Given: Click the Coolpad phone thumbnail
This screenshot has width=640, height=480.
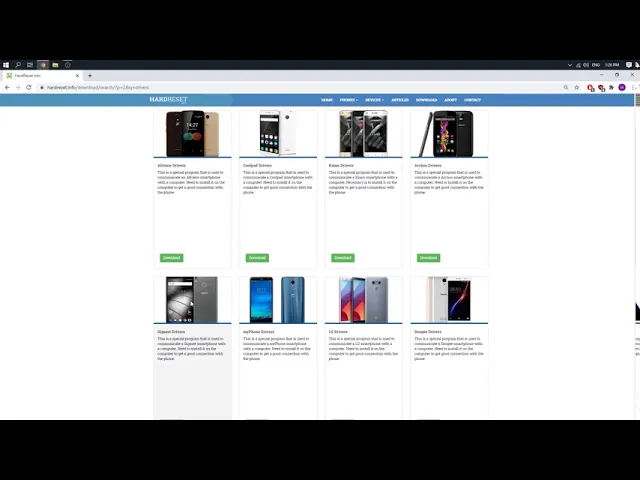Looking at the screenshot, I should pyautogui.click(x=278, y=133).
